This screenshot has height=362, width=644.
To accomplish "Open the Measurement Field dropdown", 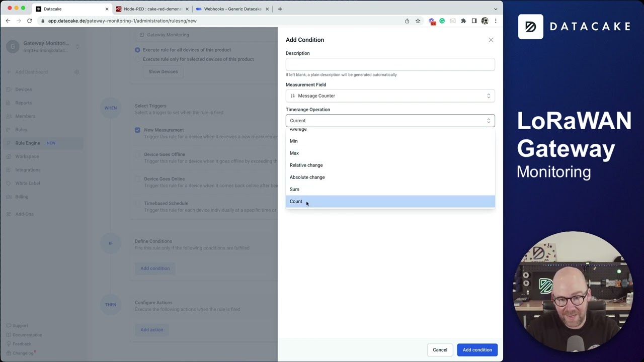I will point(390,96).
